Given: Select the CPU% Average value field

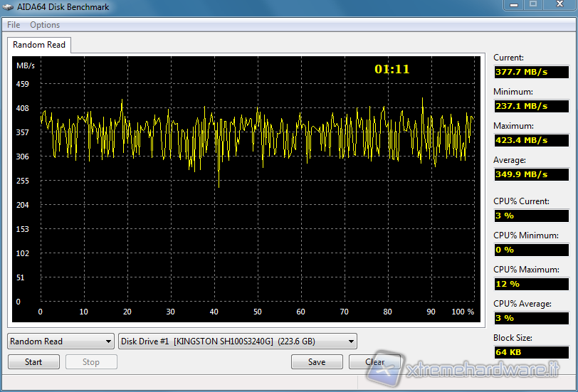Looking at the screenshot, I should click(x=531, y=318).
